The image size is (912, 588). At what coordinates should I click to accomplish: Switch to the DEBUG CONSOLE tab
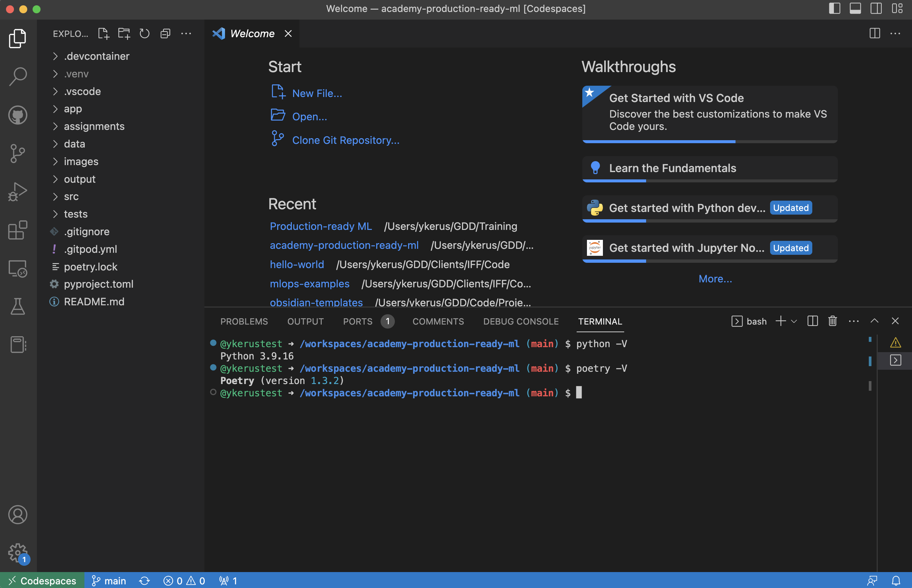tap(520, 322)
